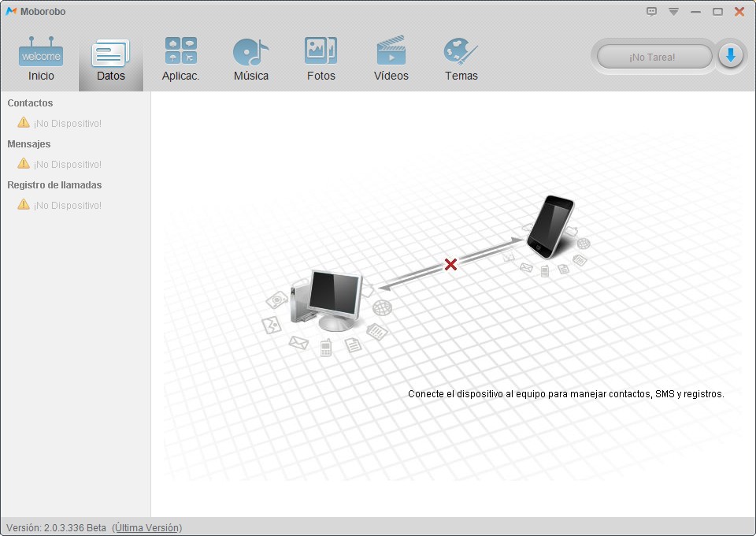Open the Última Versión link

(x=147, y=528)
